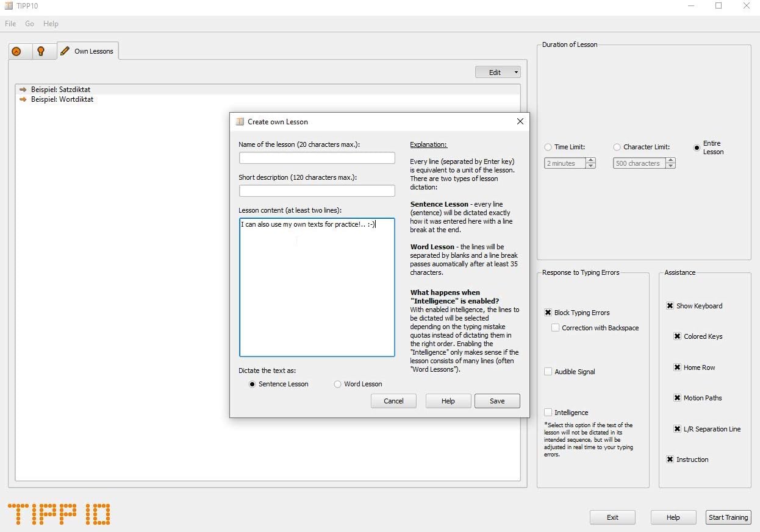The image size is (760, 532).
Task: Select the Word Lesson radio button
Action: [337, 384]
